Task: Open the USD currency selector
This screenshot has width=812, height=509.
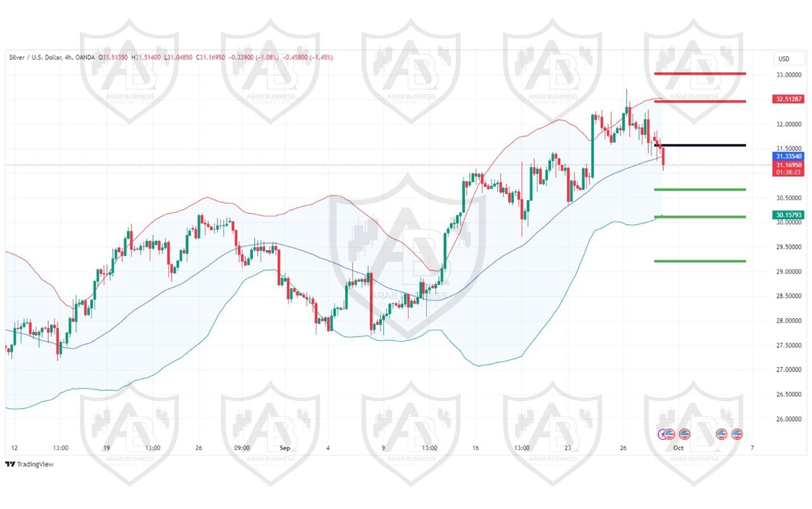Action: pyautogui.click(x=783, y=59)
